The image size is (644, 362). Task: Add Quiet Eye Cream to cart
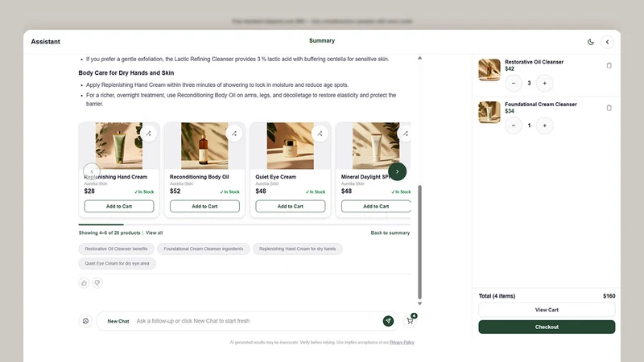point(291,206)
